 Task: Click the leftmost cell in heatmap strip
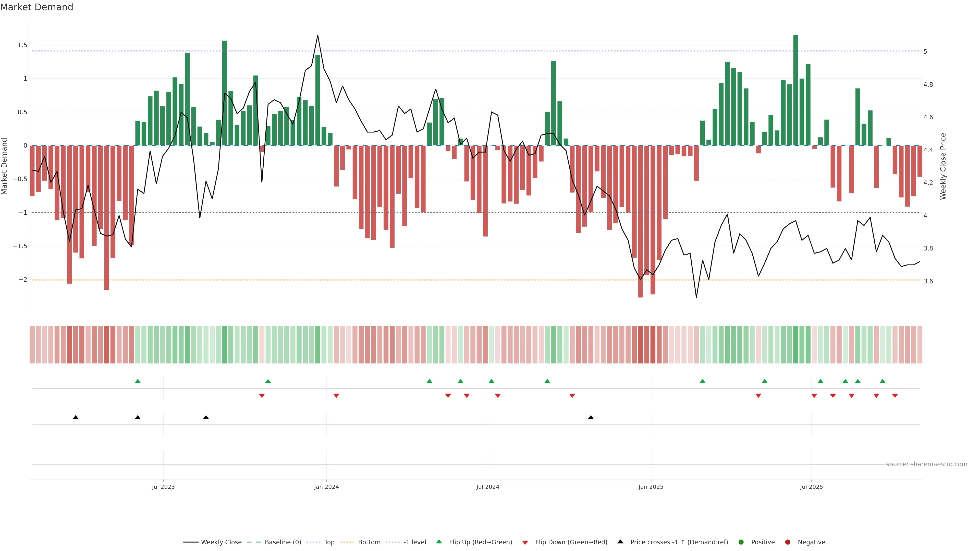click(32, 345)
